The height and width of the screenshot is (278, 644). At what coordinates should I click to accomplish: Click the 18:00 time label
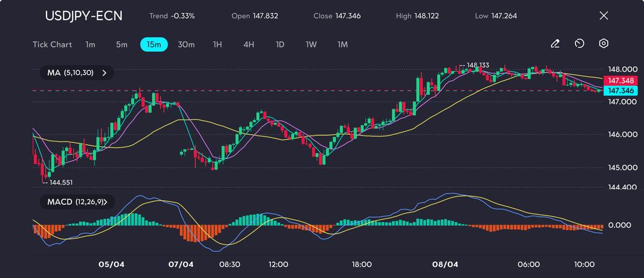(x=362, y=264)
